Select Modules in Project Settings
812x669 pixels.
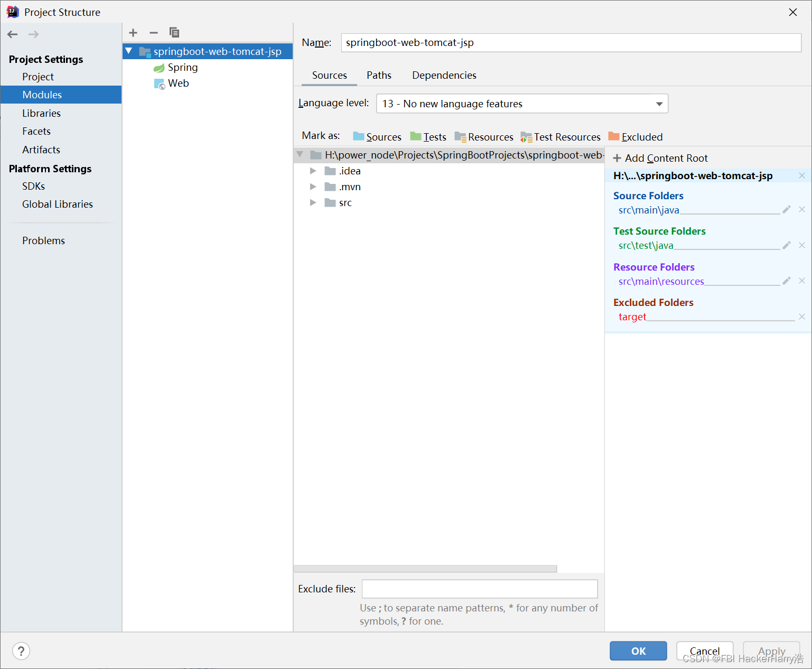click(61, 95)
